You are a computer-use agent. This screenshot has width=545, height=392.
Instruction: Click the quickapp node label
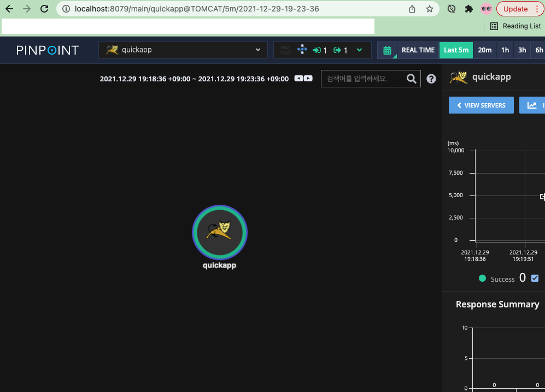[220, 265]
